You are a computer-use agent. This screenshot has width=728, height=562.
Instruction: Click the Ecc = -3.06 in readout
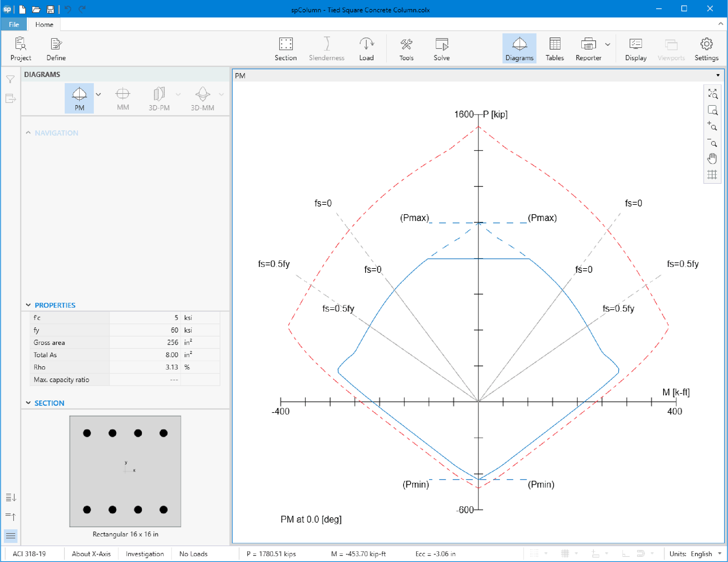[435, 554]
